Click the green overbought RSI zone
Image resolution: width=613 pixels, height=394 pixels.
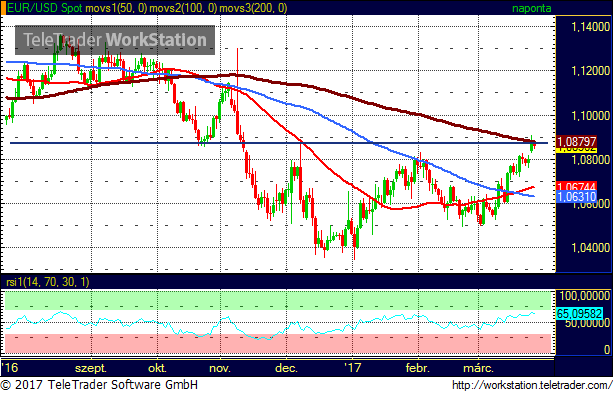tap(278, 301)
